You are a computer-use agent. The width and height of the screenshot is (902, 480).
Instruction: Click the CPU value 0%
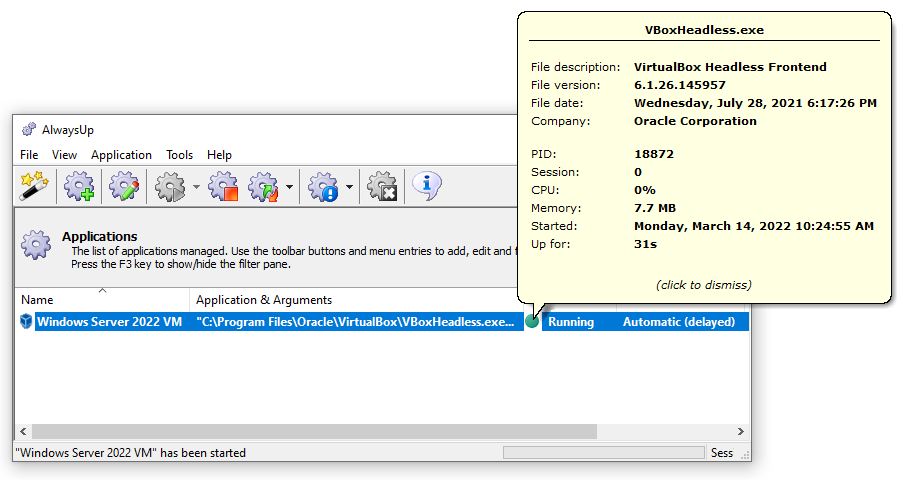[645, 190]
